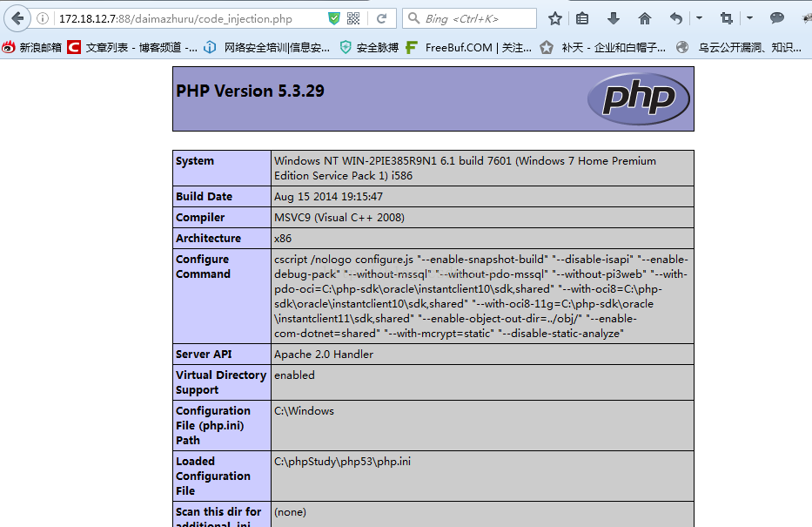Open FreeBuf.COM bookmark
The width and height of the screenshot is (812, 527).
point(468,48)
